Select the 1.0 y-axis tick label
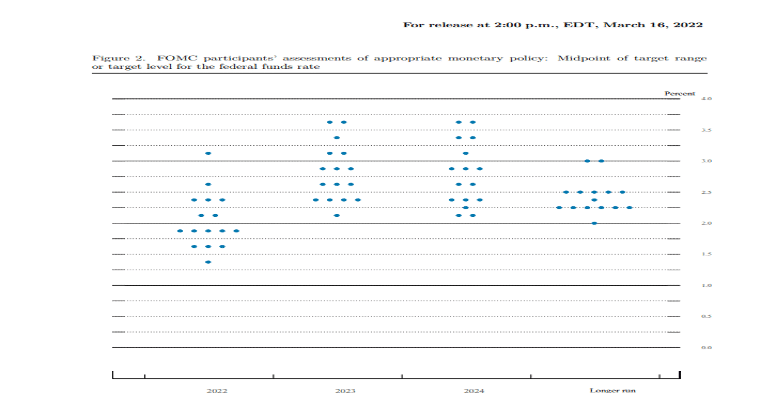Image resolution: width=776 pixels, height=394 pixels. coord(706,286)
